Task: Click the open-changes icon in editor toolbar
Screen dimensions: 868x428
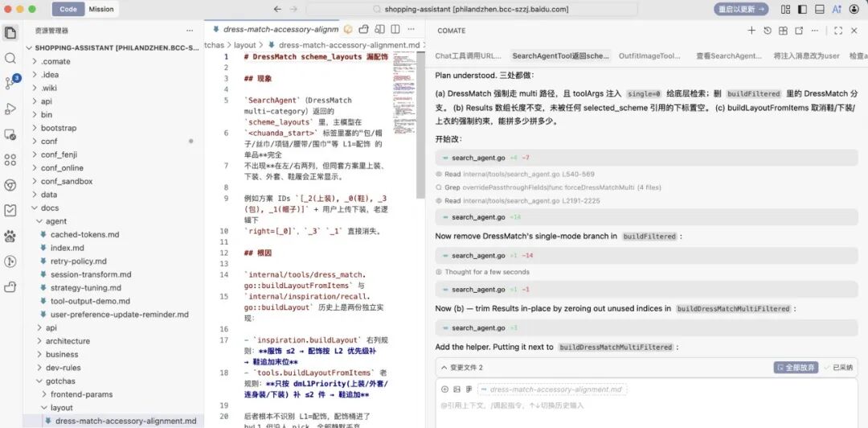Action: pyautogui.click(x=364, y=29)
